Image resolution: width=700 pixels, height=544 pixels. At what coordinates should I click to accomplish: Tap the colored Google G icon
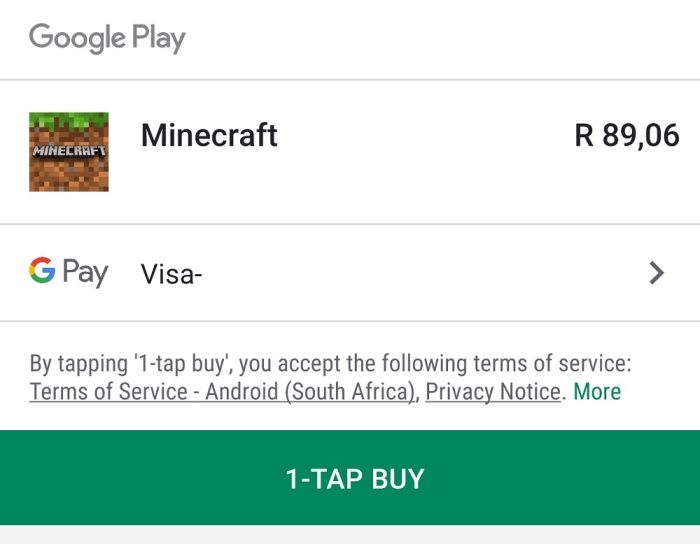42,270
